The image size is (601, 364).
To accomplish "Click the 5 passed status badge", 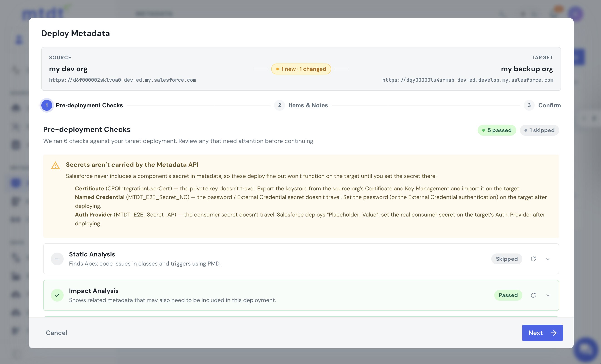I will point(497,130).
